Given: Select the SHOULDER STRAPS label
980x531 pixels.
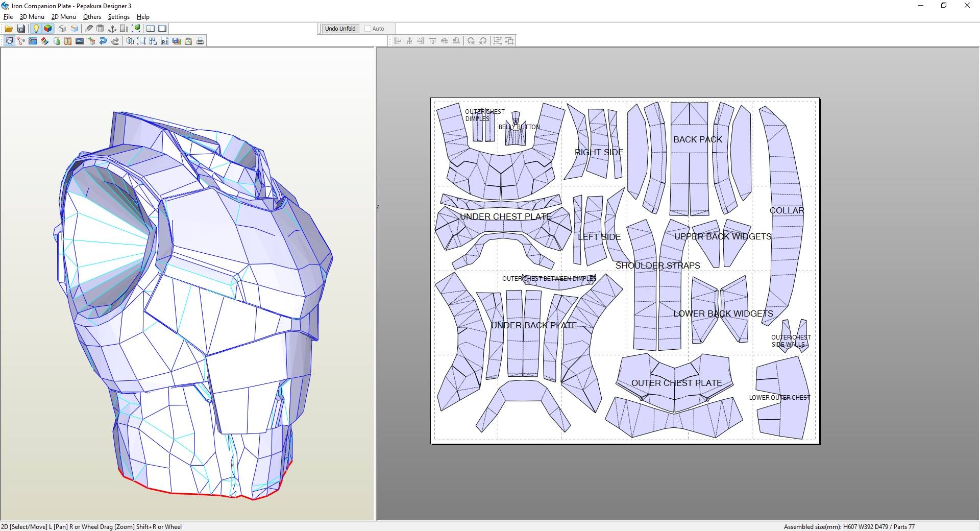Looking at the screenshot, I should tap(658, 265).
